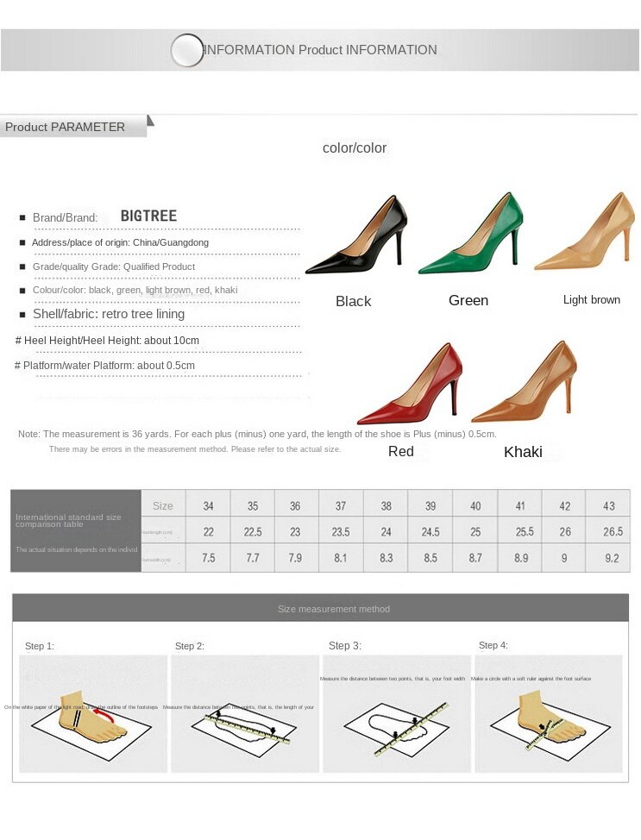
Task: Click the red high heel shoe image
Action: pos(410,384)
